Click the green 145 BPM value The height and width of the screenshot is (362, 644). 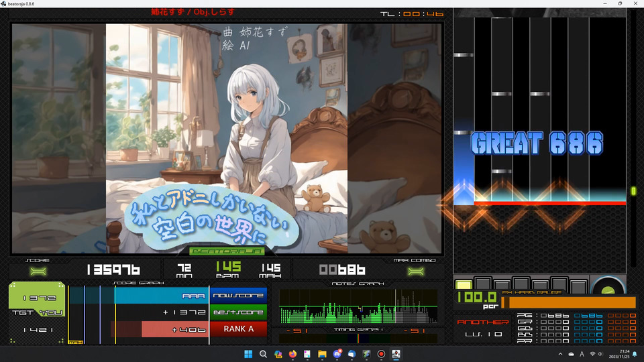click(x=229, y=267)
